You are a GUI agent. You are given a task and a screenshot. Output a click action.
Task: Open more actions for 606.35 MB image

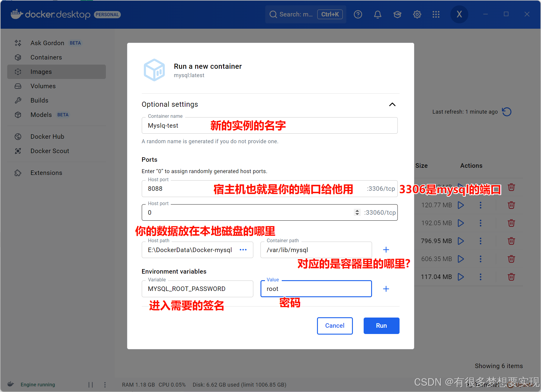click(481, 259)
